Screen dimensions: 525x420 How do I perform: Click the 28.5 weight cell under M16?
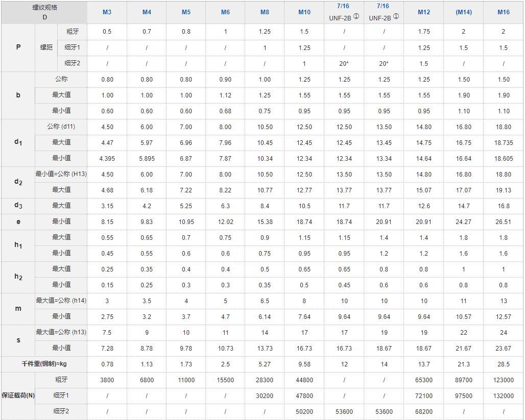[504, 364]
